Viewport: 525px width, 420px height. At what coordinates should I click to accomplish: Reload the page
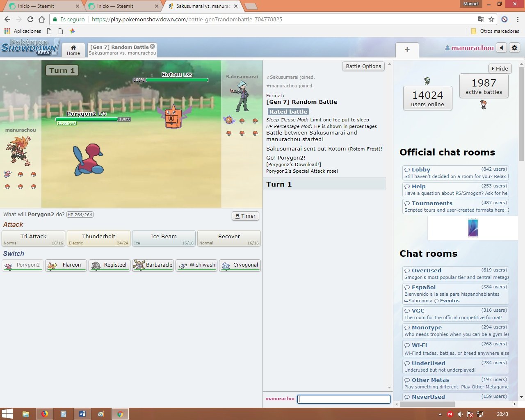[x=30, y=19]
